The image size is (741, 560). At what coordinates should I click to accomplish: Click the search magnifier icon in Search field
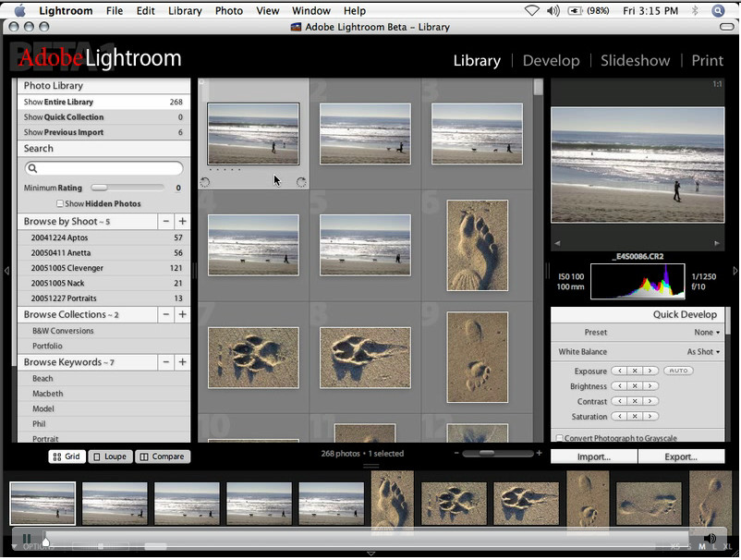(32, 168)
